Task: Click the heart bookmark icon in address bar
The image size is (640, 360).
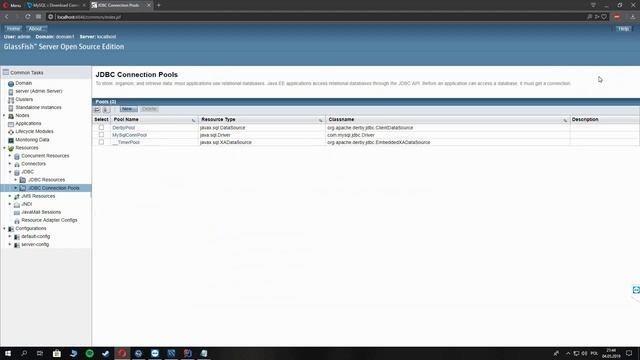Action: (x=604, y=17)
